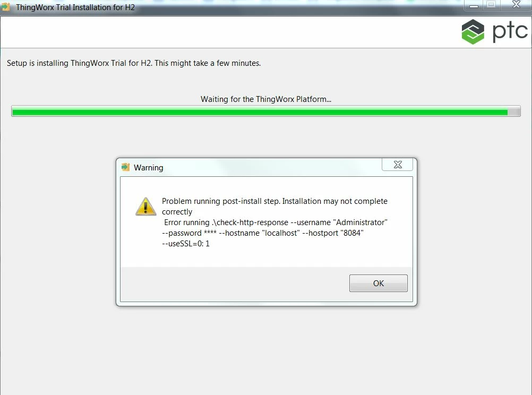Click the Warning dialog title text
532x395 pixels.
coord(148,168)
